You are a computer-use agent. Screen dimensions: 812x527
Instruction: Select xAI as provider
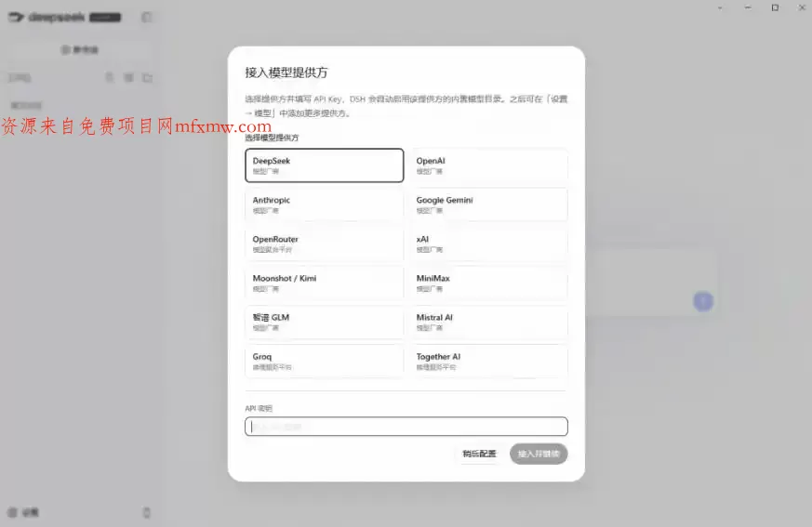[x=489, y=244]
